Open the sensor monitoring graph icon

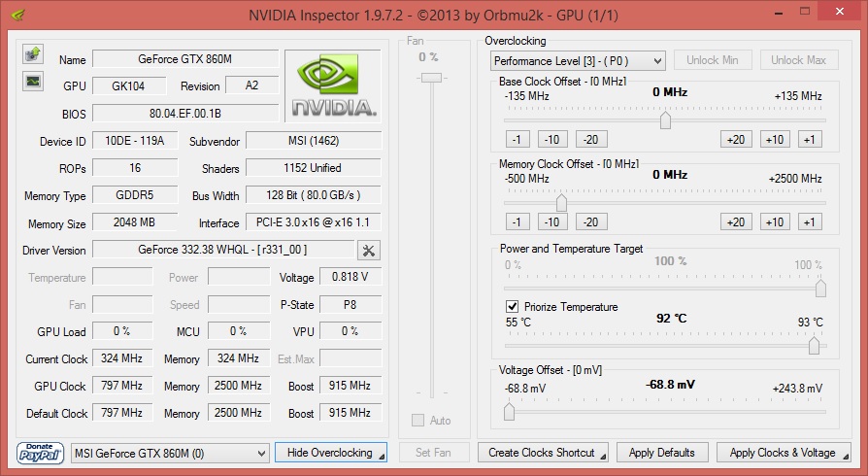(33, 81)
